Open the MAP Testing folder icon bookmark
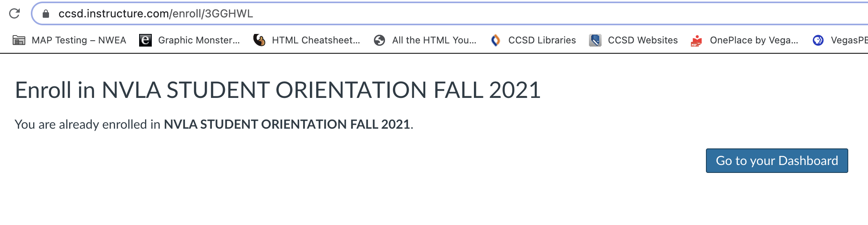This screenshot has width=868, height=225. (19, 40)
